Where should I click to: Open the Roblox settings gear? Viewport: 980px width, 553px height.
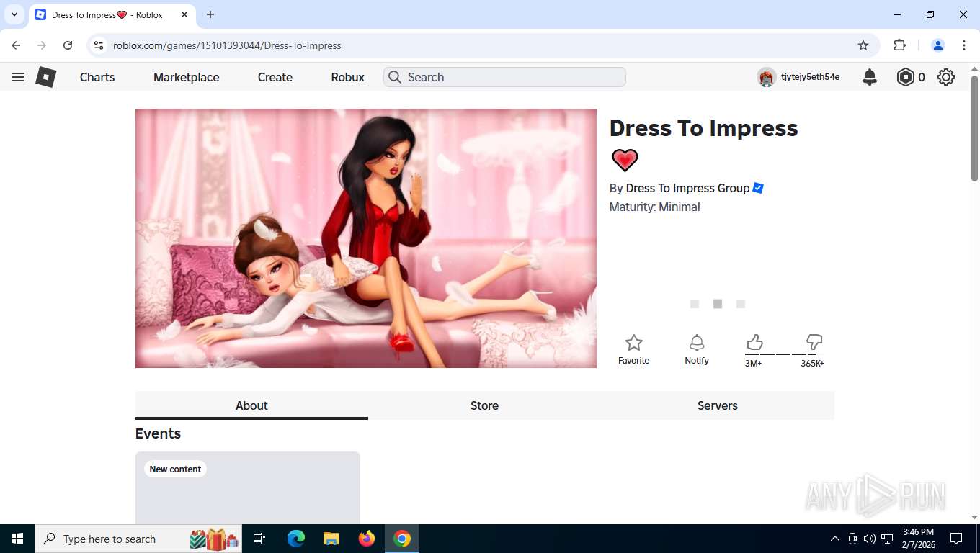coord(946,77)
